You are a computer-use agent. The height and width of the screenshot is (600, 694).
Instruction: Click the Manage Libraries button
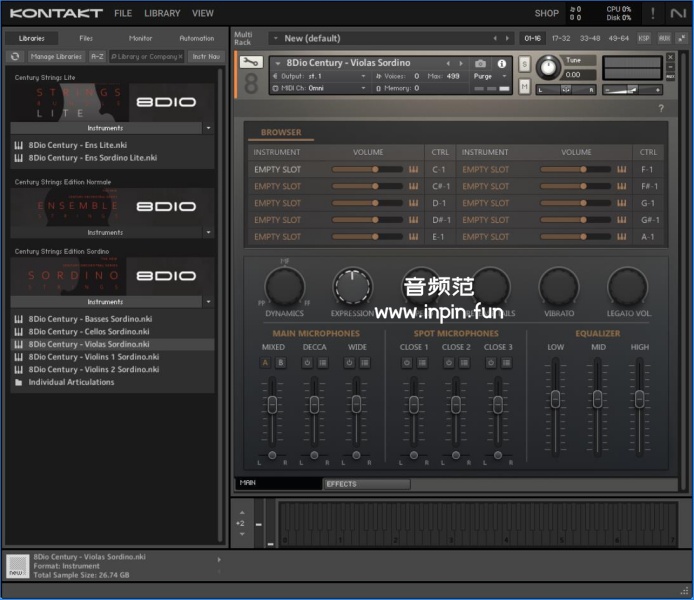point(57,57)
